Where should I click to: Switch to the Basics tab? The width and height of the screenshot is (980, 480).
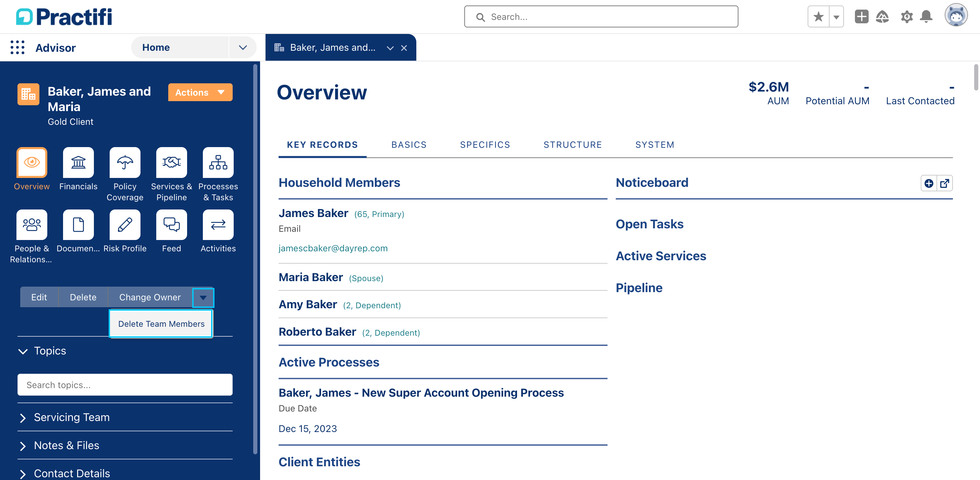(x=408, y=145)
